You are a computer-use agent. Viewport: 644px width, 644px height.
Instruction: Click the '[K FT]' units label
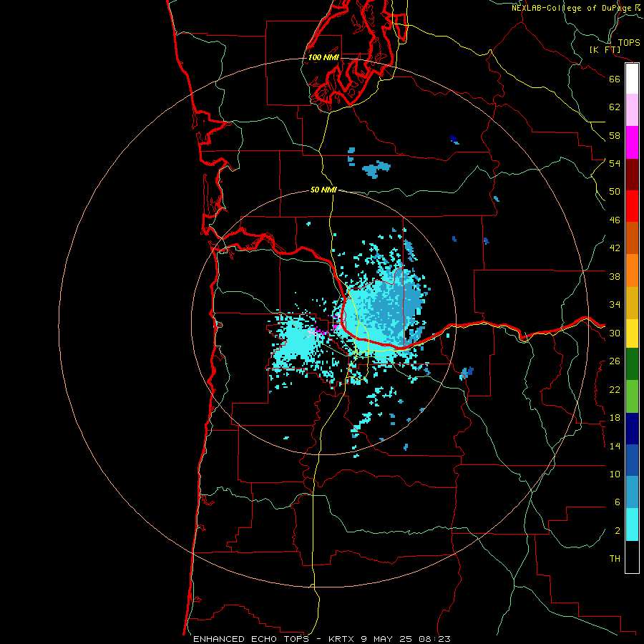coord(605,50)
